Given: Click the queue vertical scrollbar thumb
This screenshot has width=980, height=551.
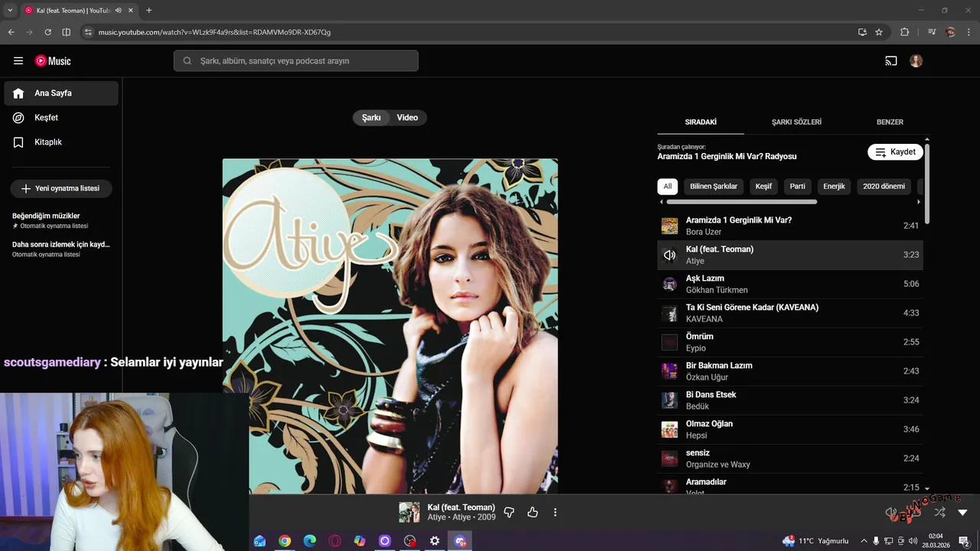Looking at the screenshot, I should tap(927, 184).
